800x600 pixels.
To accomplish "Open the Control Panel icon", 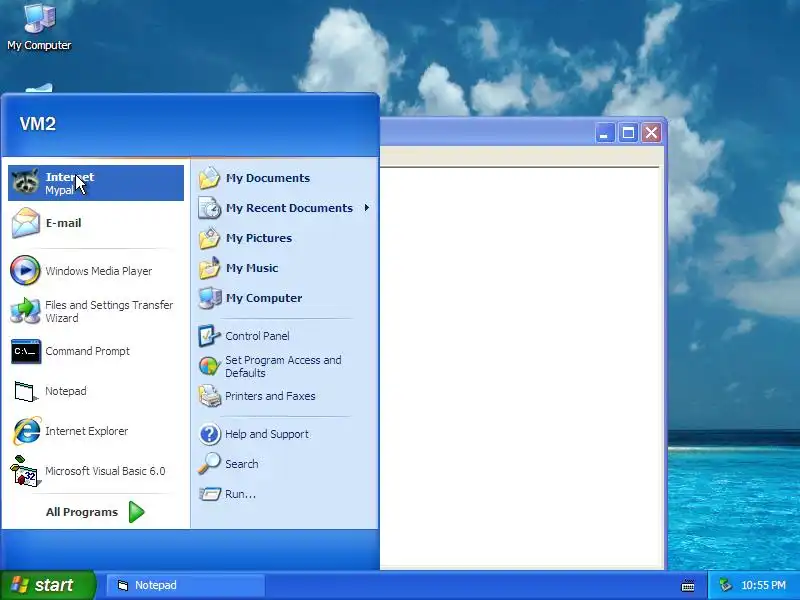I will pos(209,336).
